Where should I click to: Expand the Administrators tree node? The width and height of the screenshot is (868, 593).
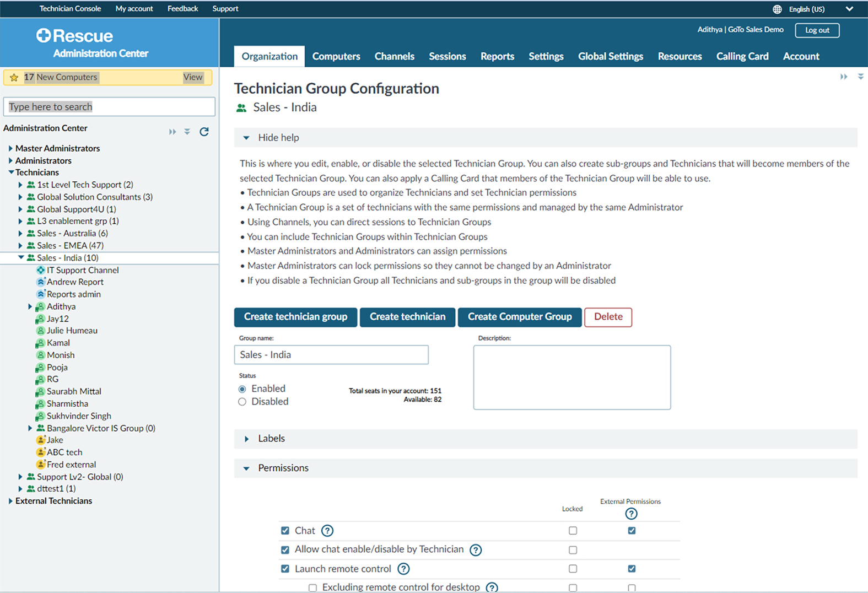click(x=10, y=160)
